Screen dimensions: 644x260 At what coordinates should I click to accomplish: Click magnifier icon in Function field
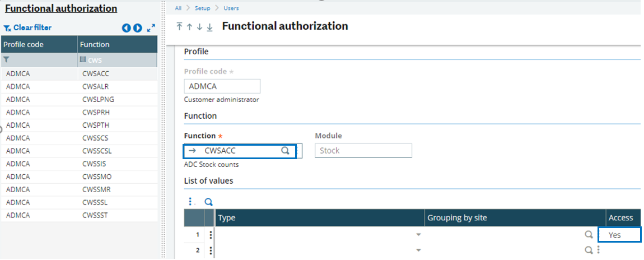click(x=285, y=151)
